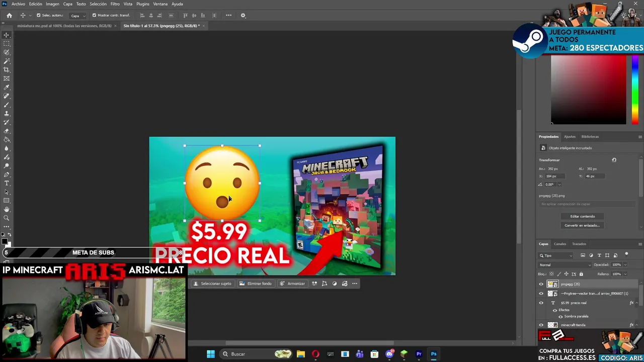Image resolution: width=644 pixels, height=362 pixels.
Task: Select the Paint Bucket tool
Action: point(7,140)
